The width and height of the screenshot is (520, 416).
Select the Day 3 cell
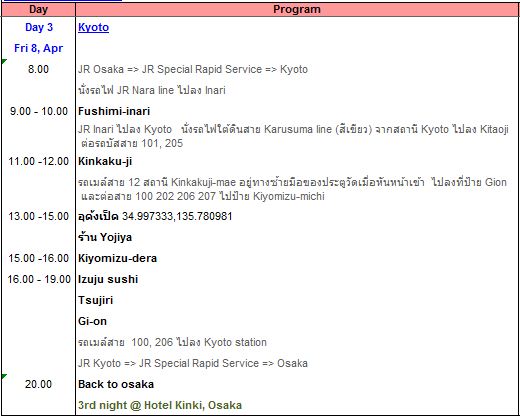click(39, 27)
